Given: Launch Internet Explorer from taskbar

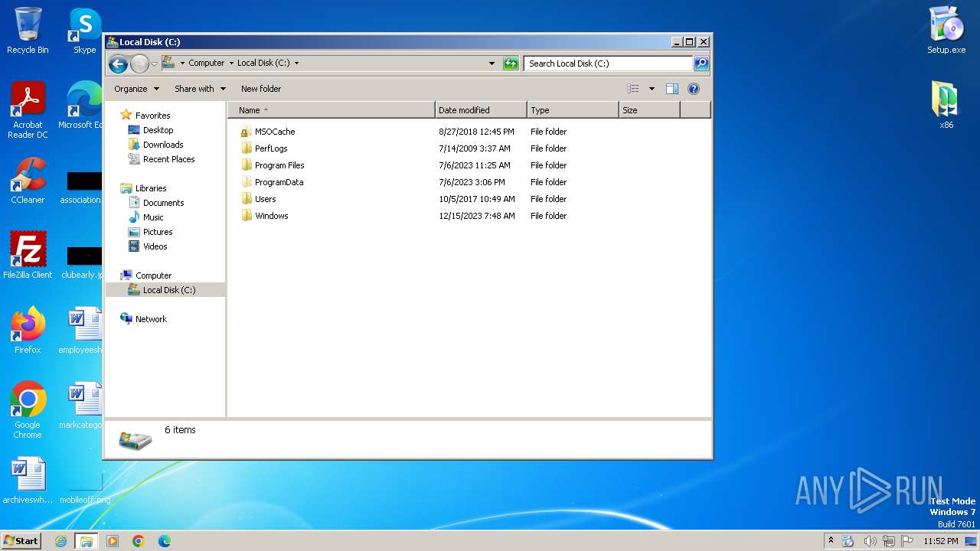Looking at the screenshot, I should click(x=60, y=541).
